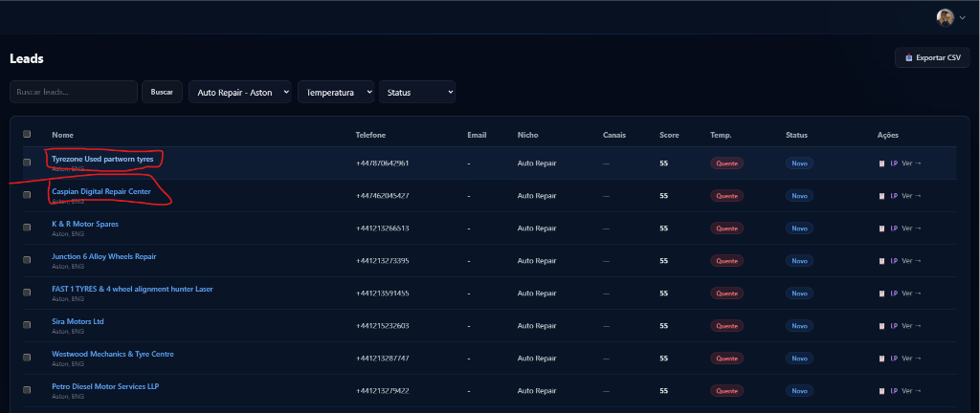Click Ver → for Caspian Digital Repair Center
980x413 pixels.
(x=911, y=196)
